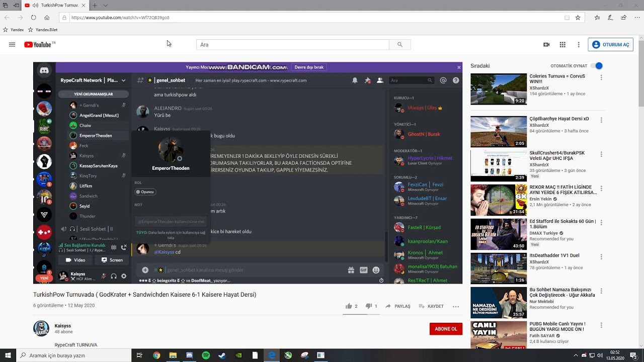Open PUBG Mobile Canlı Yayını title
This screenshot has width=644, height=362.
point(557,326)
